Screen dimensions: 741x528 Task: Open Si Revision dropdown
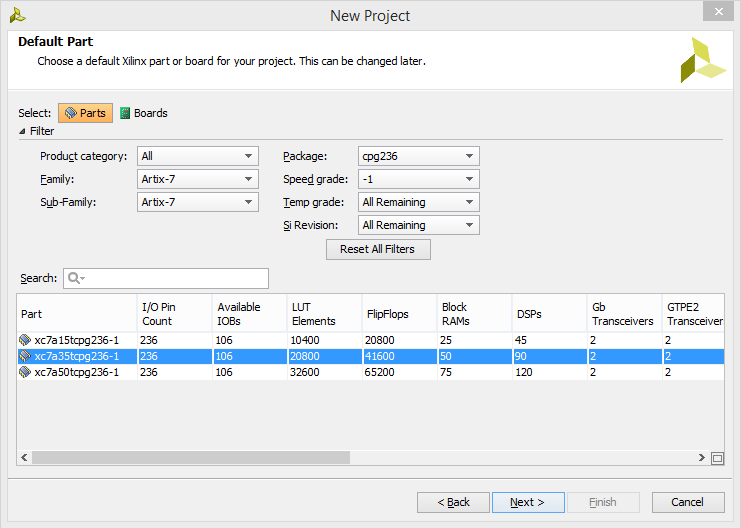(419, 225)
